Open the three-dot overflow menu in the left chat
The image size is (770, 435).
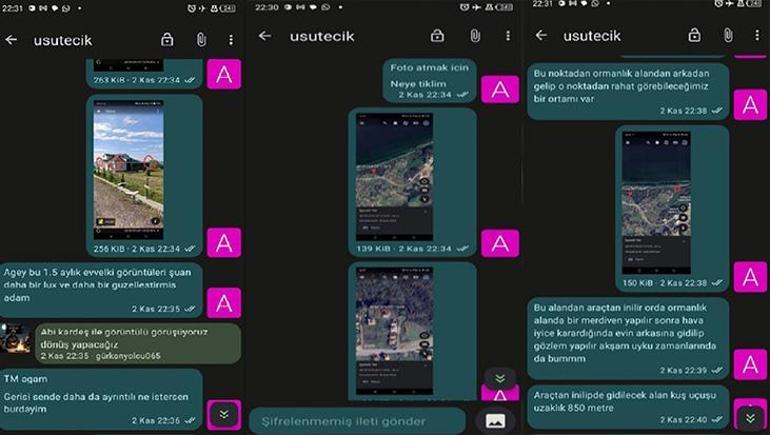tap(231, 40)
